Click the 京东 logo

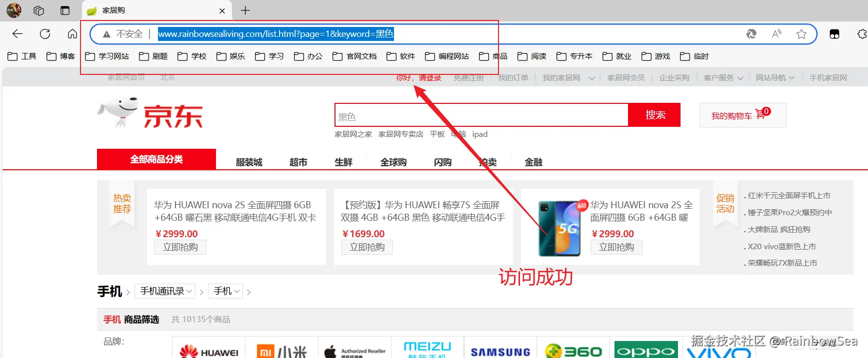150,113
